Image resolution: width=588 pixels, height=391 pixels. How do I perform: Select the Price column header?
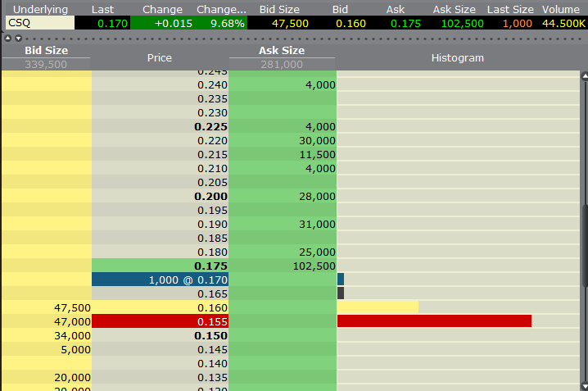(159, 58)
